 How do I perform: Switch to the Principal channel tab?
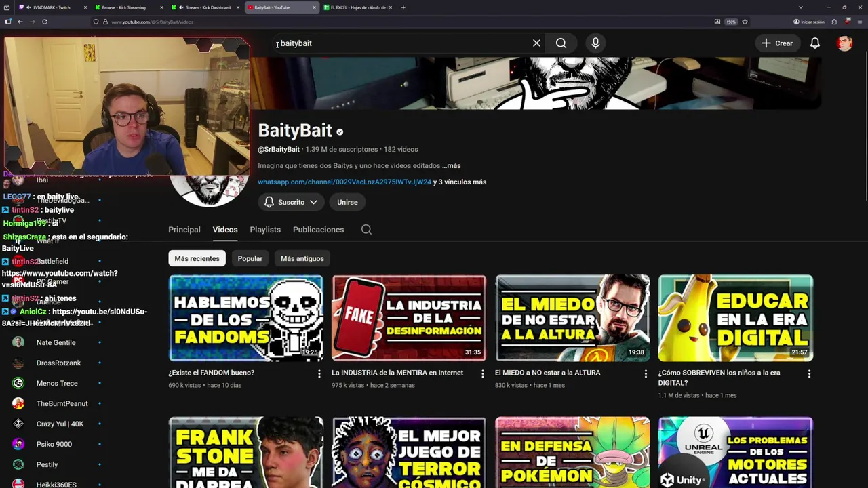[184, 230]
